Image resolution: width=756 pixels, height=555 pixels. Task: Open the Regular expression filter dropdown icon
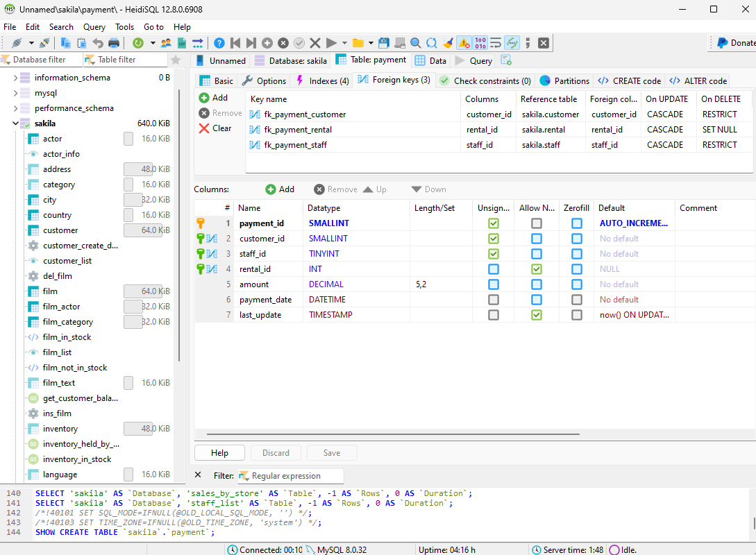pos(244,476)
